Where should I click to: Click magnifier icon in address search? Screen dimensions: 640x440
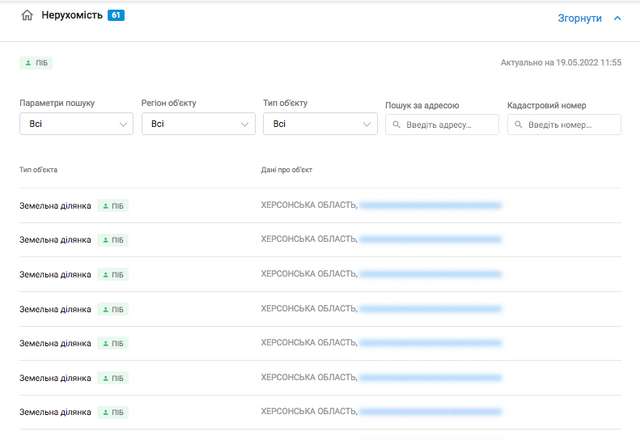click(397, 125)
